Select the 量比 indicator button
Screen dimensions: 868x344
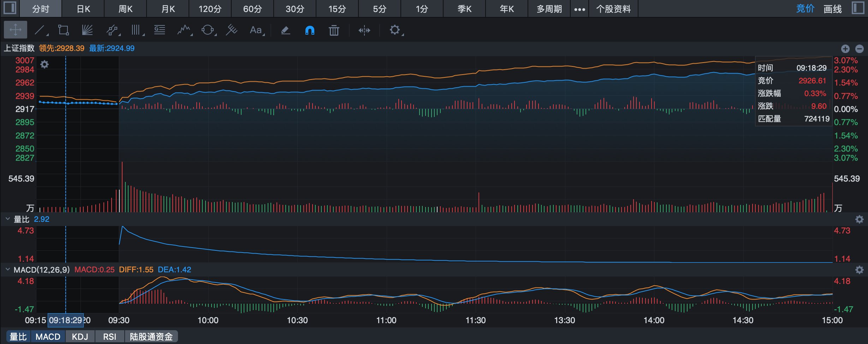pos(18,337)
